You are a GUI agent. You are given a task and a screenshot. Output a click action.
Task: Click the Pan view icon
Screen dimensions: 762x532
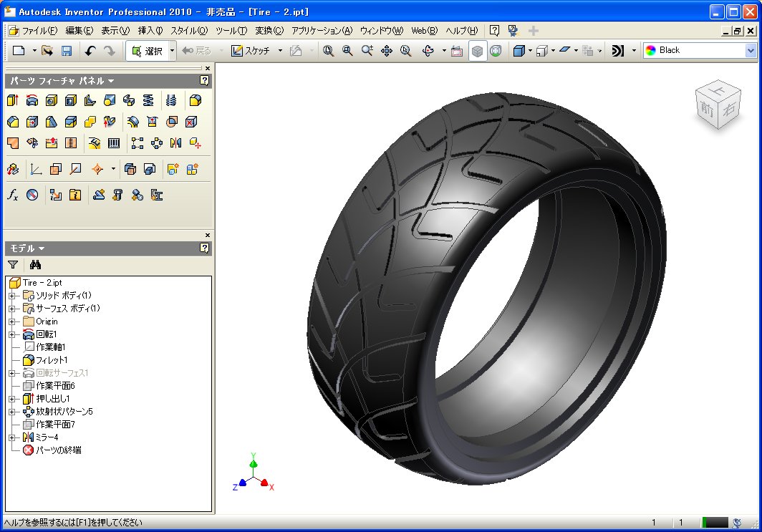click(x=387, y=51)
